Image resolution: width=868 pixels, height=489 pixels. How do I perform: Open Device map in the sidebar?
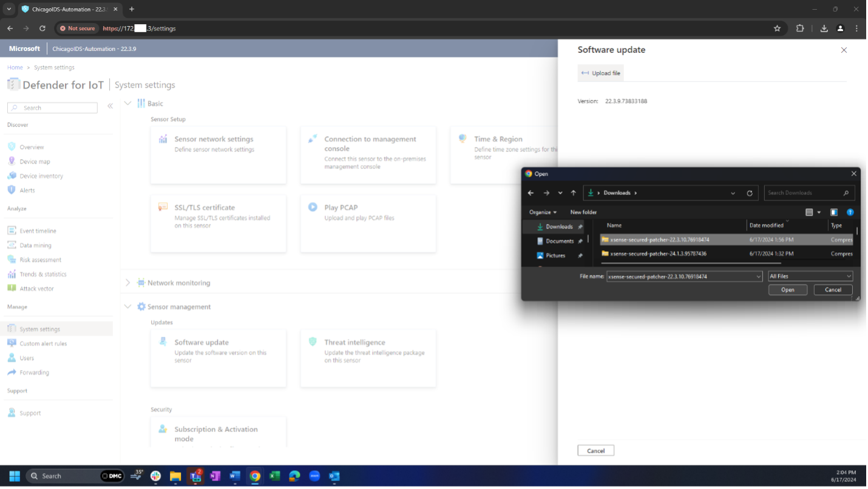point(35,162)
